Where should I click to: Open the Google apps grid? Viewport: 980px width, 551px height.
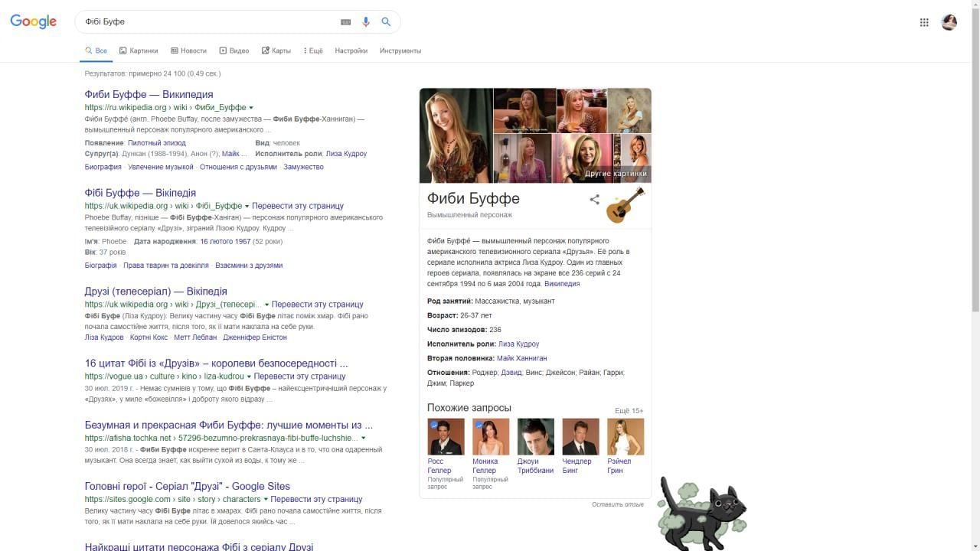click(x=924, y=22)
